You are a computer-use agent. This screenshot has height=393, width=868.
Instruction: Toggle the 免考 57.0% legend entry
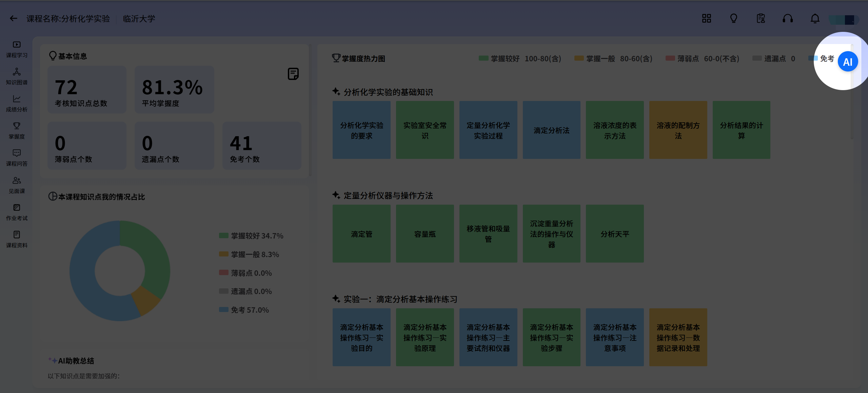[x=244, y=310]
